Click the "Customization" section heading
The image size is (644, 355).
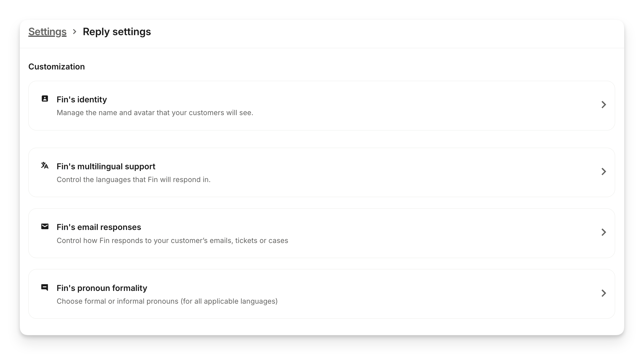pos(57,67)
